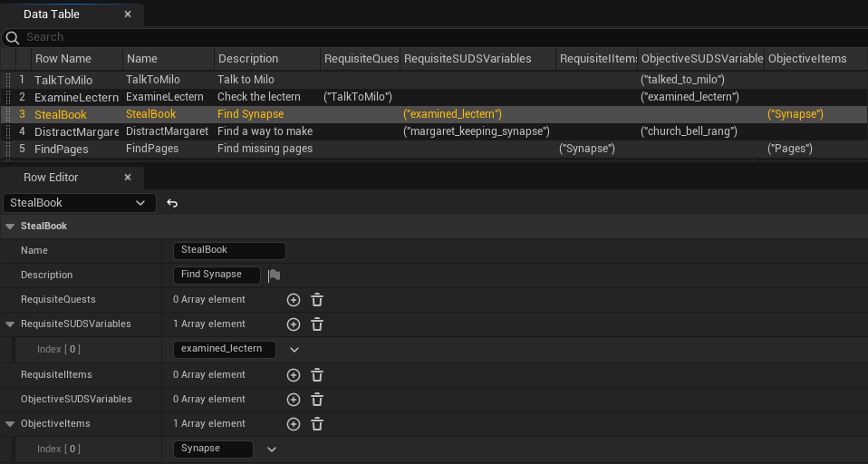The width and height of the screenshot is (868, 464).
Task: Edit the examined_lectern index value field
Action: [224, 350]
